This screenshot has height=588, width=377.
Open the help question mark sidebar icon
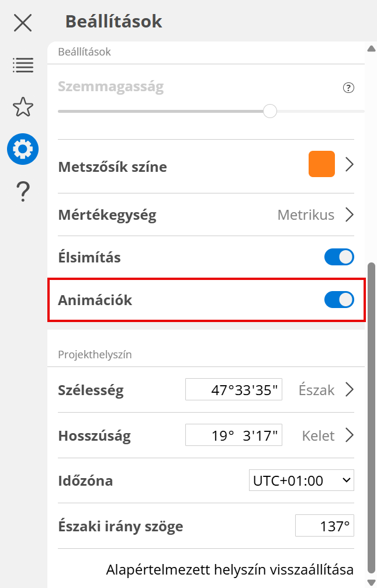click(23, 191)
